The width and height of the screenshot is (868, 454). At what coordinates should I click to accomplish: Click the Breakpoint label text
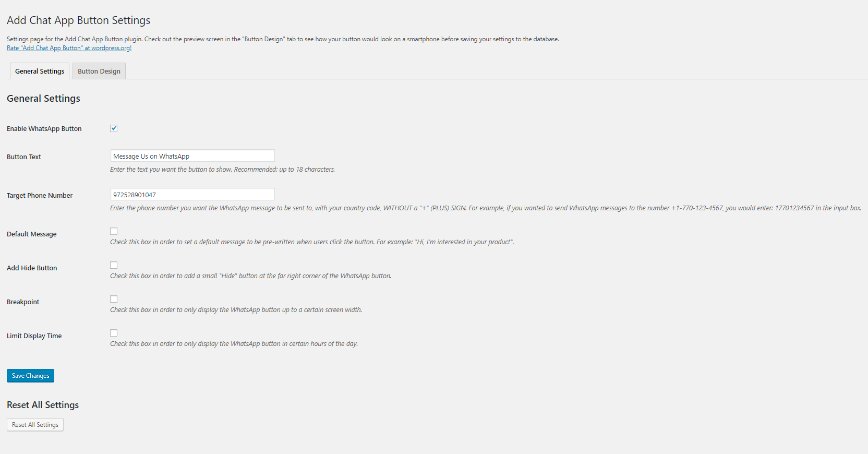coord(23,302)
